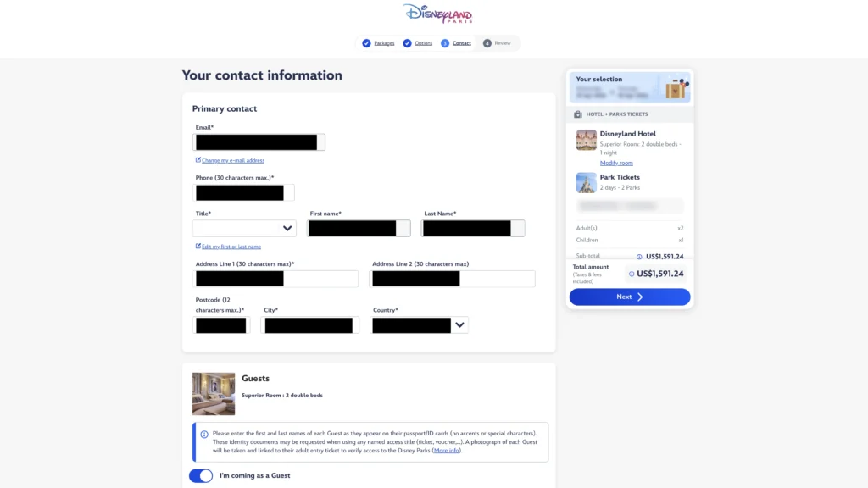868x488 pixels.
Task: Click the info icon beside Total amount price
Action: [631, 274]
